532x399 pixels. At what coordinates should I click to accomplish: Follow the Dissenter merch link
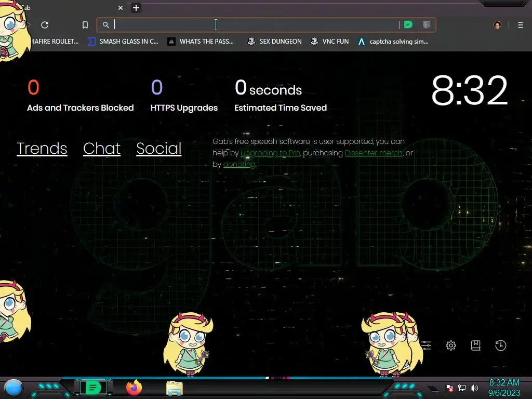tap(374, 153)
